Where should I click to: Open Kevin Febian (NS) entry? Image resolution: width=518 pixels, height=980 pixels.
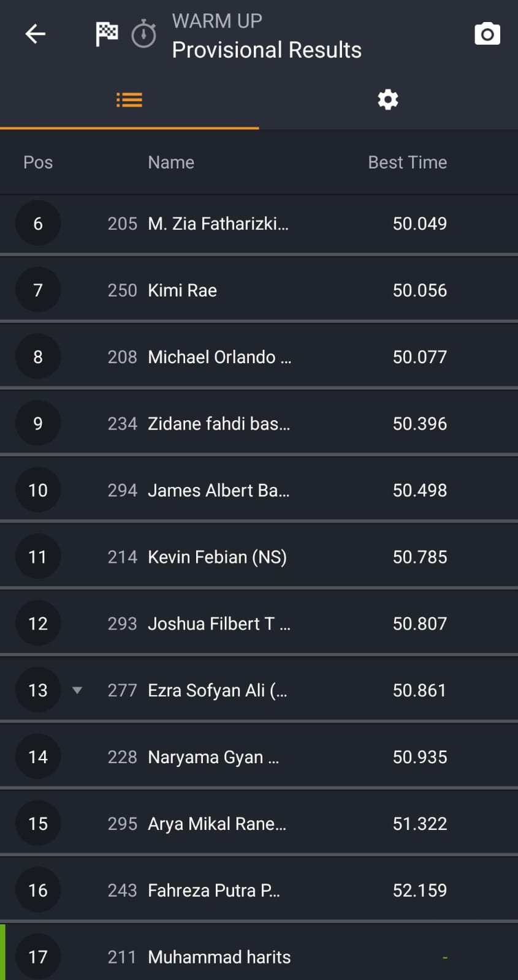217,557
